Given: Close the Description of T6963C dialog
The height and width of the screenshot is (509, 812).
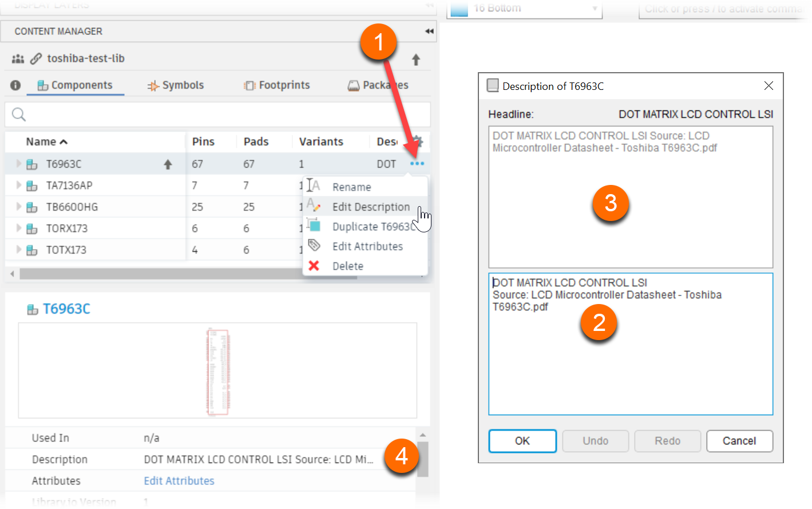Looking at the screenshot, I should (769, 86).
